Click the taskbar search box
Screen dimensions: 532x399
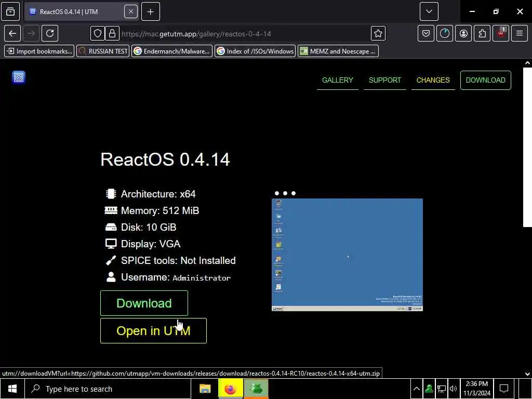pyautogui.click(x=108, y=389)
